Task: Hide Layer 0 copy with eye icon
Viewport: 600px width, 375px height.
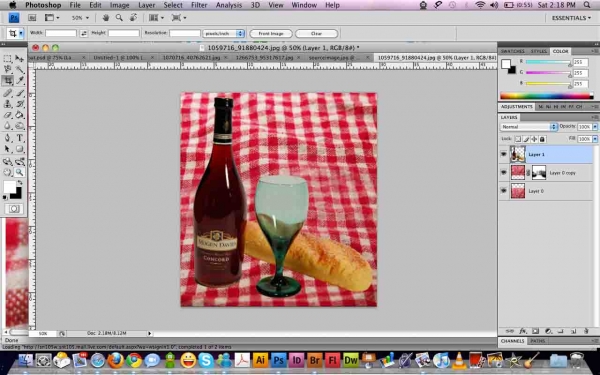Action: 504,173
